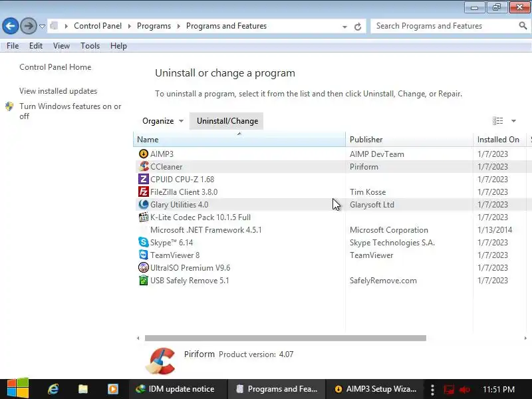Screen dimensions: 532x399
Task: Open the Windows Start button
Action: [x=18, y=388]
